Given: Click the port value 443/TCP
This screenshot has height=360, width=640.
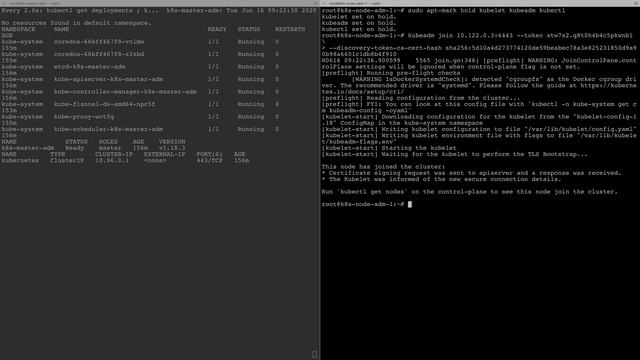Looking at the screenshot, I should pyautogui.click(x=210, y=161).
